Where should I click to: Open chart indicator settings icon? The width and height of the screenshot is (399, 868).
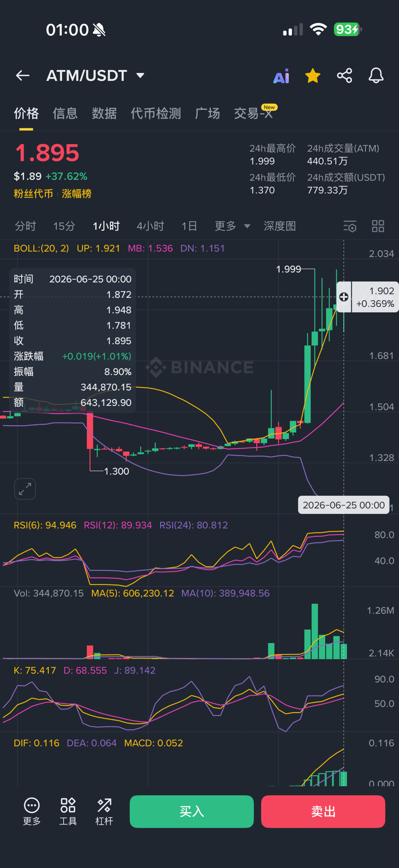click(x=350, y=226)
